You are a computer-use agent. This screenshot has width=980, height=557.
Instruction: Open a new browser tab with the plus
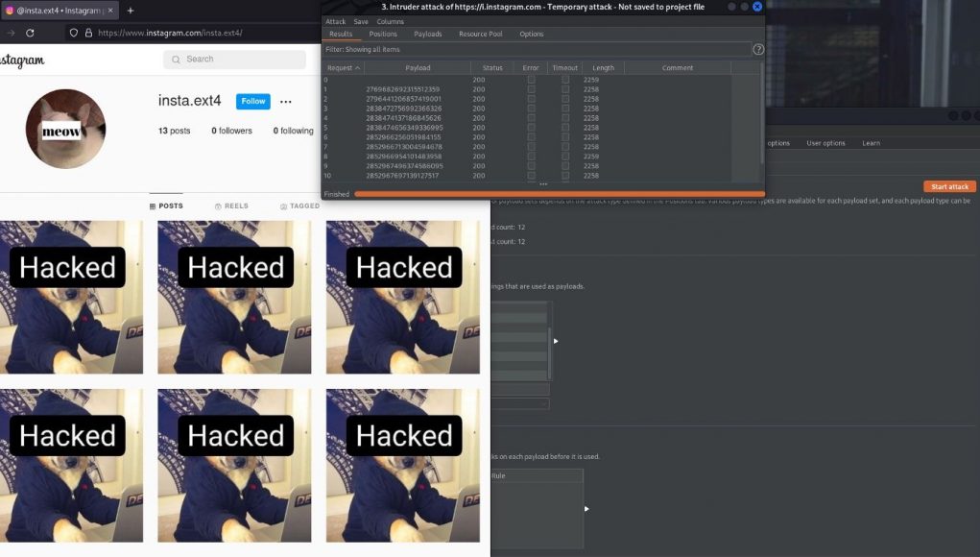130,11
